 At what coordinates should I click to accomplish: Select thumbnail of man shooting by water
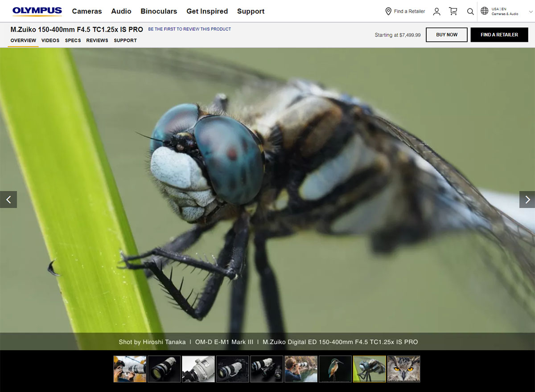click(301, 369)
